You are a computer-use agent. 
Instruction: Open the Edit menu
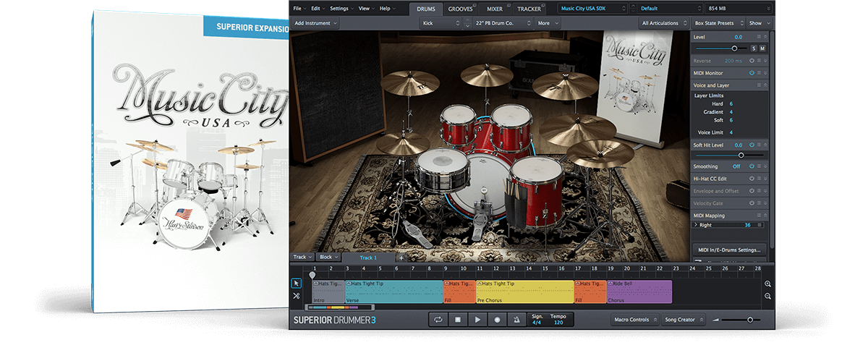coord(318,8)
